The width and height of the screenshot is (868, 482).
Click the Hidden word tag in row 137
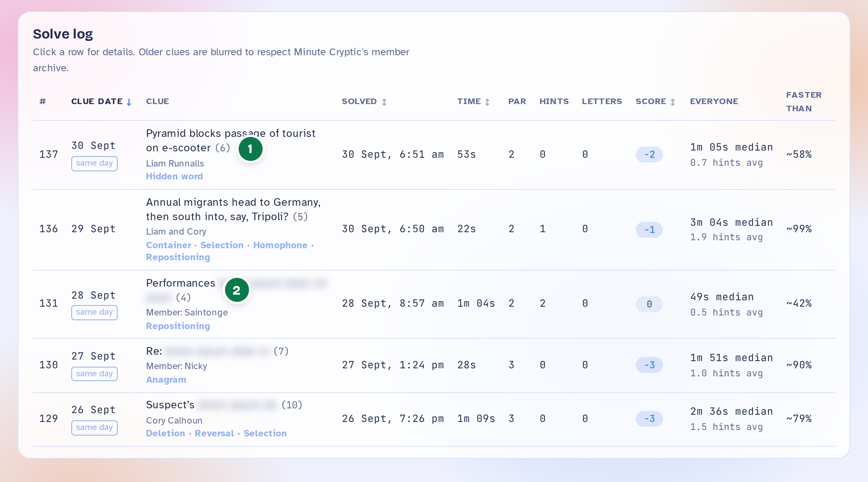point(174,176)
